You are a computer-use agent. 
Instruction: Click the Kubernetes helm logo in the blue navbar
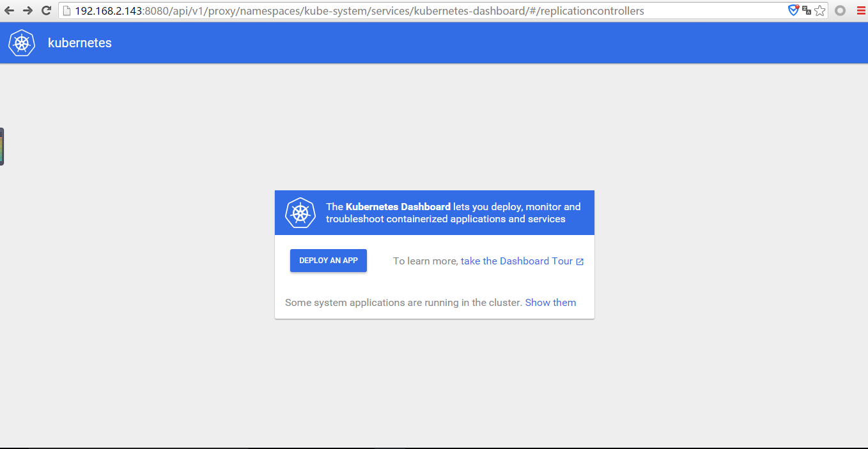(x=22, y=43)
